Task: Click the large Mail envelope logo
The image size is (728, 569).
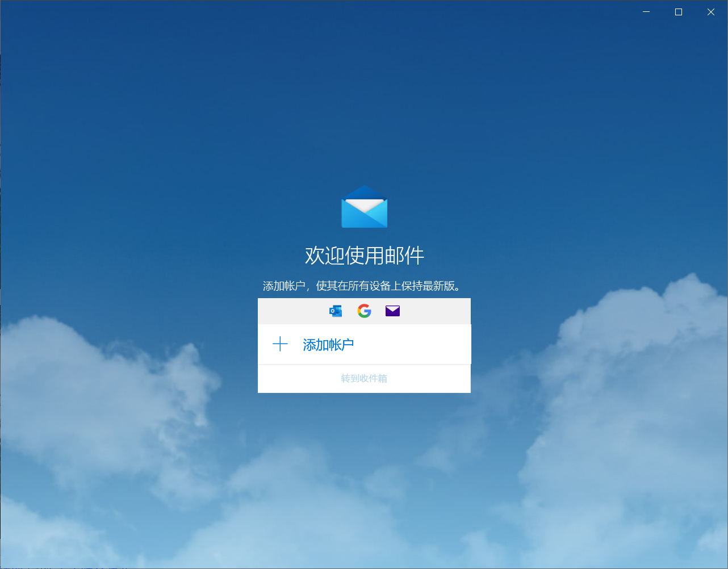Action: 364,207
